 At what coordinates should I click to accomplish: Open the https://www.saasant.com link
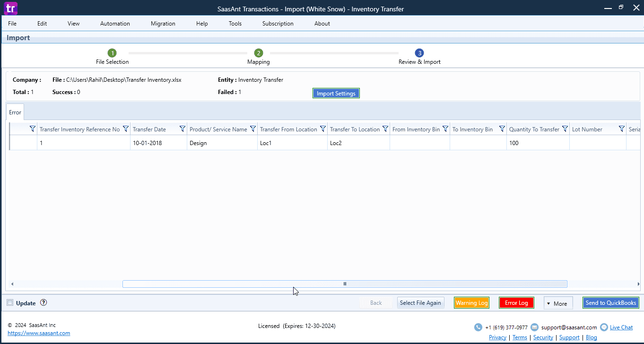coord(39,333)
